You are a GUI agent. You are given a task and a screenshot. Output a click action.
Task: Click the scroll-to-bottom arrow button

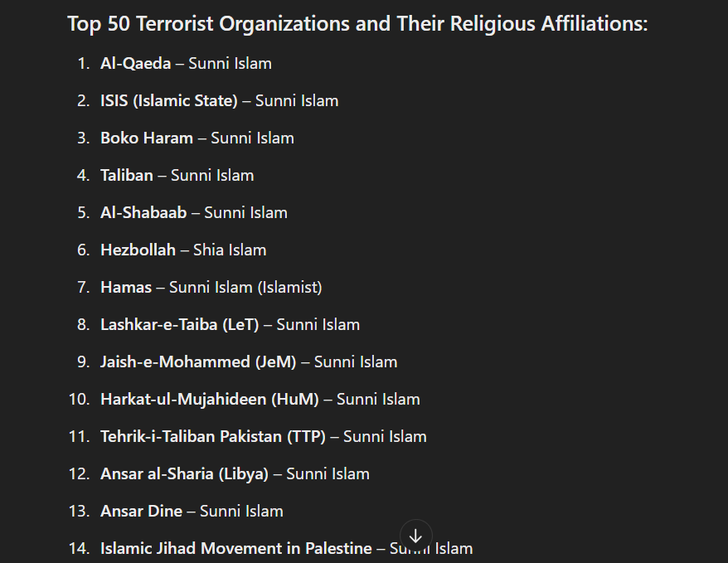pos(415,536)
